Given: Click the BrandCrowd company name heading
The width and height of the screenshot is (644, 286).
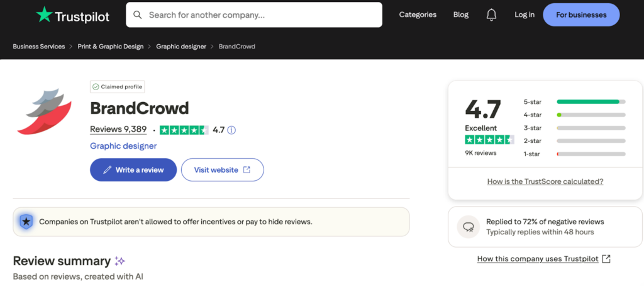Looking at the screenshot, I should pyautogui.click(x=139, y=108).
